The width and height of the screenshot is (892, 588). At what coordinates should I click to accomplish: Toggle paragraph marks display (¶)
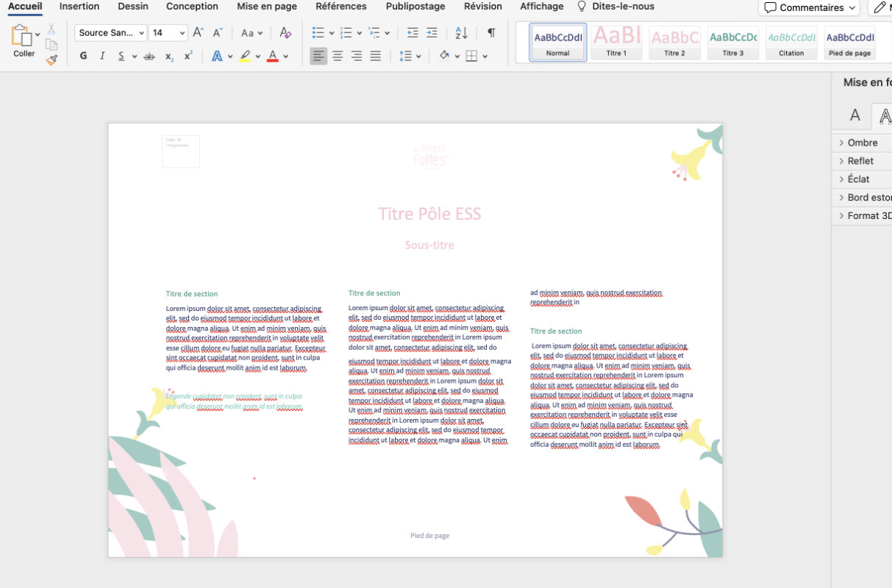click(491, 33)
